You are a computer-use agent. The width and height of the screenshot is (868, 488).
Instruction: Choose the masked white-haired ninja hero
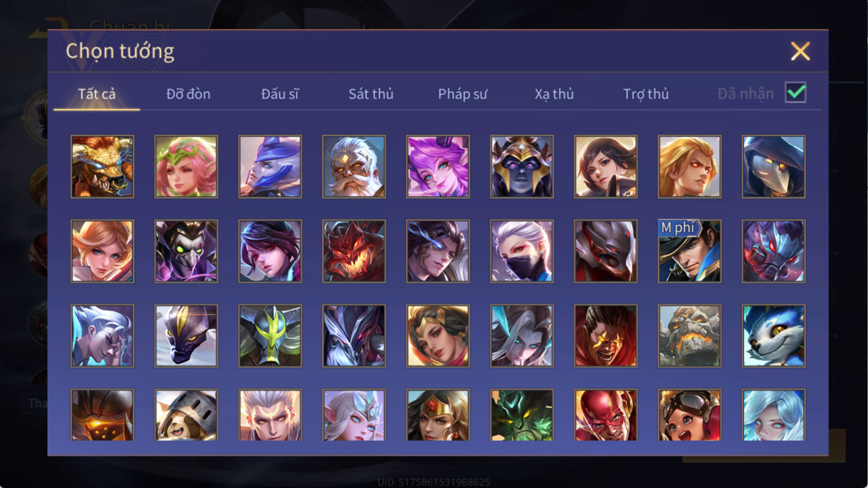(522, 251)
